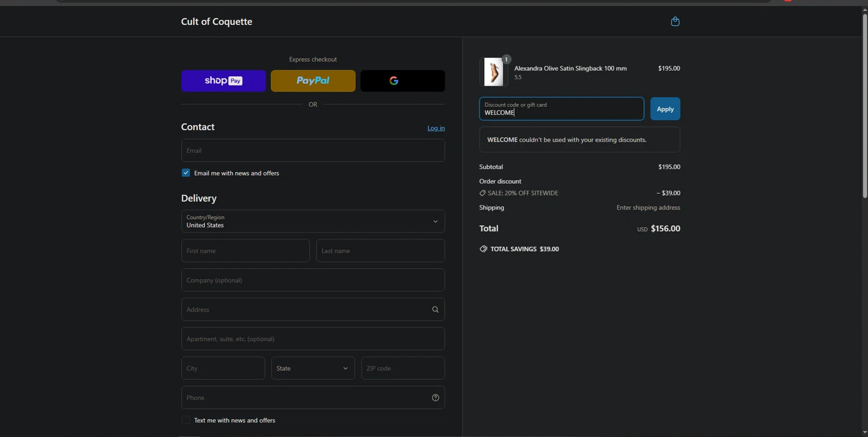Focus the First name field
Viewport: 868px width, 437px height.
[x=245, y=251]
